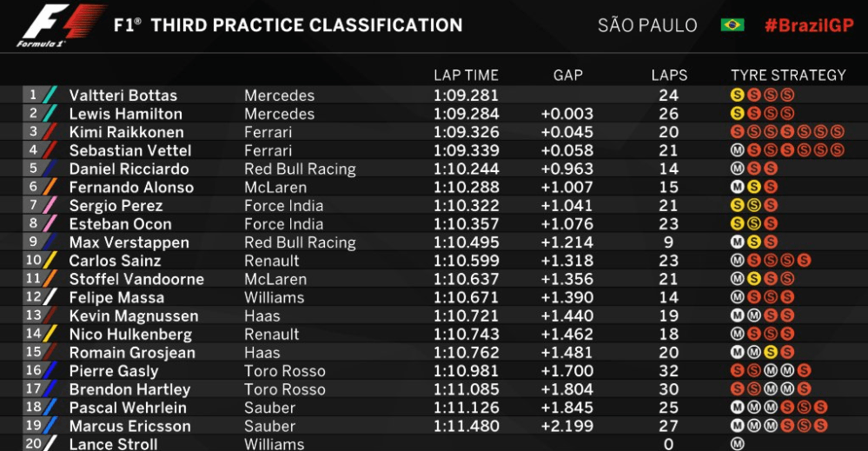Click the Brazilian flag icon

(732, 25)
